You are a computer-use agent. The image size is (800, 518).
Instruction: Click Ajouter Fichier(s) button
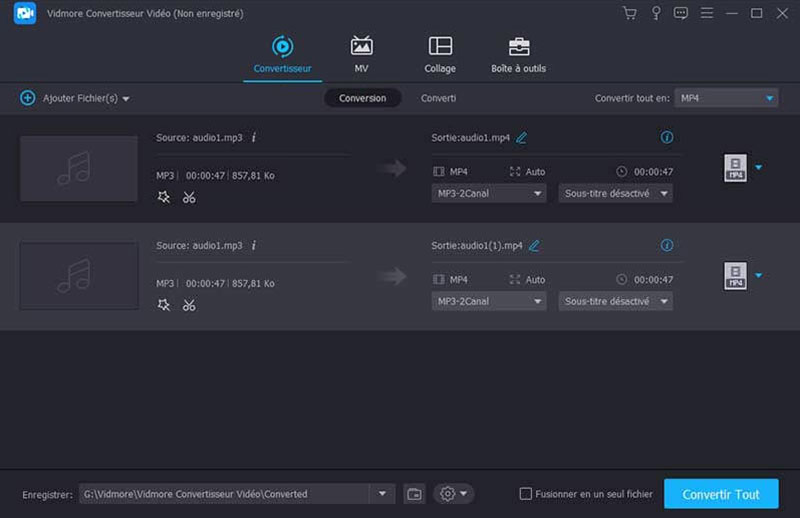[x=75, y=98]
